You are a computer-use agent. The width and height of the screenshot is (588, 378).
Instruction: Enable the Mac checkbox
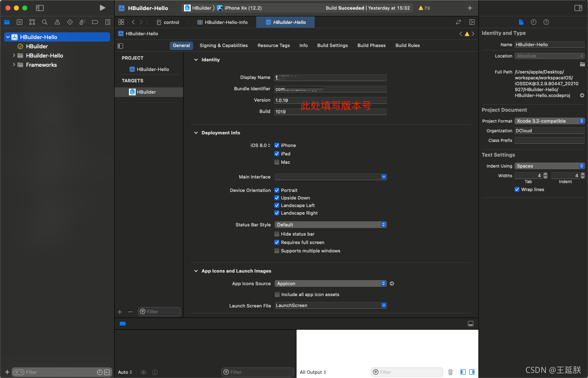(x=277, y=162)
